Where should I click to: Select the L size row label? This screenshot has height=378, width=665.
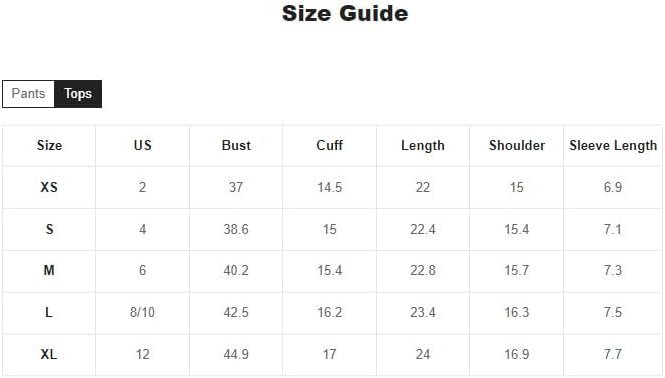point(49,312)
